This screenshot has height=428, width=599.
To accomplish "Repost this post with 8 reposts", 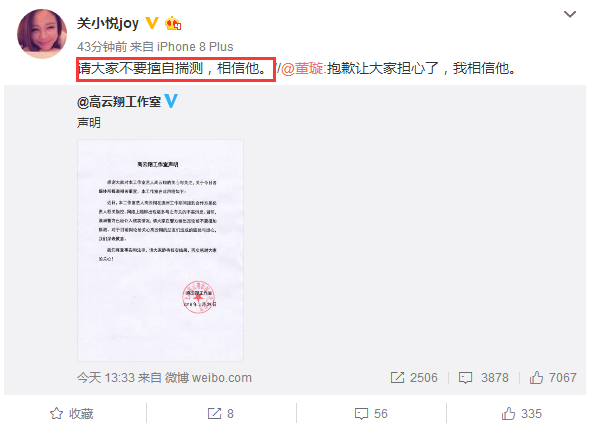I will [x=220, y=413].
